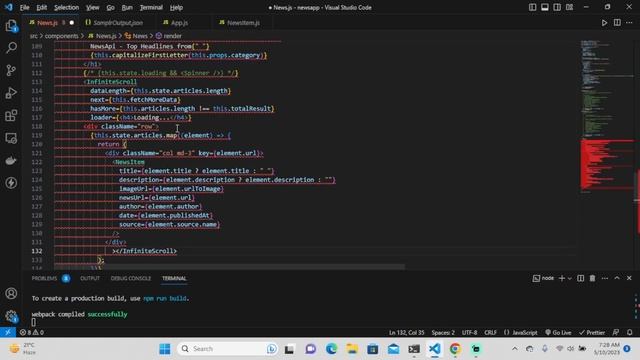
Task: Open the Help menu
Action: [176, 7]
